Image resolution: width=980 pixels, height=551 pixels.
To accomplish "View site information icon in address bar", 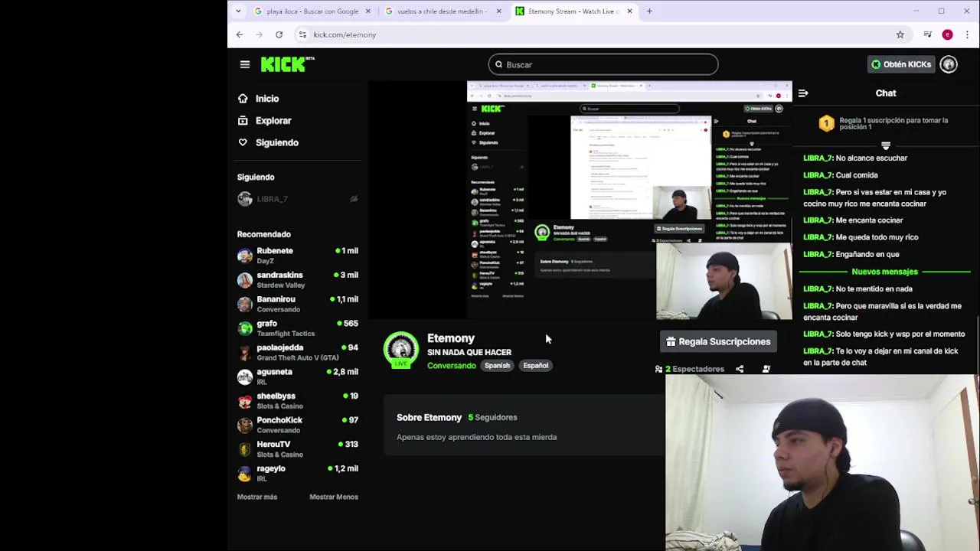I will pos(302,34).
